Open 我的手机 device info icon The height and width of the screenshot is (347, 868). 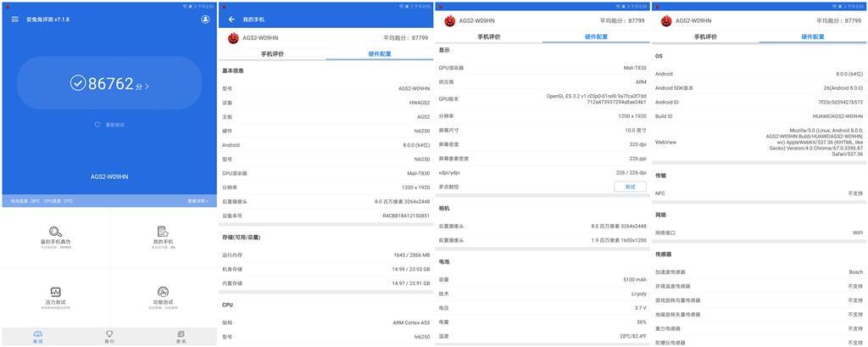163,232
